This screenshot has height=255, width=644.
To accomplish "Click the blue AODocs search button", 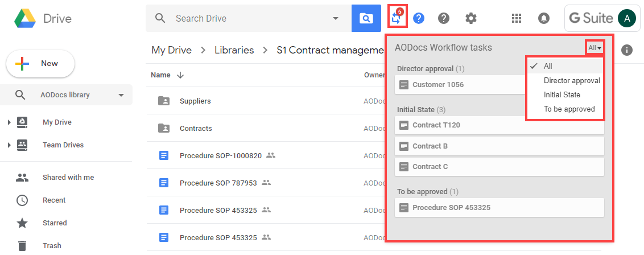I will point(366,18).
